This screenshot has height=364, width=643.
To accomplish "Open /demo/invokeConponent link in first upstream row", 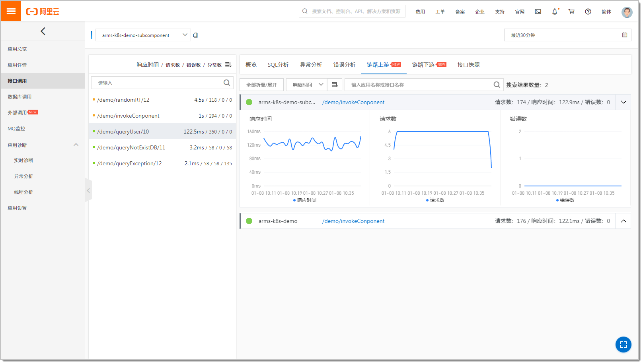I will (x=353, y=102).
